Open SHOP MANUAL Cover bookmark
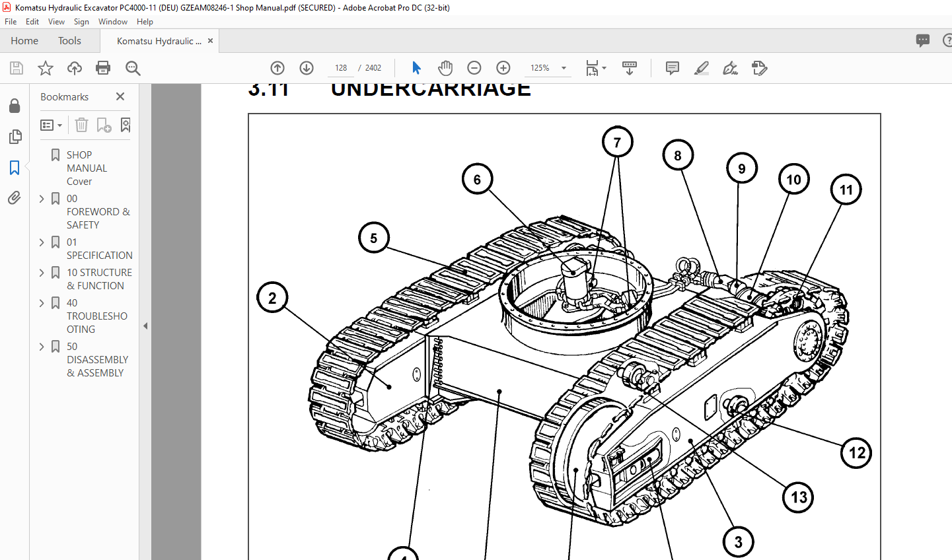Screen dimensions: 952x560 (x=87, y=168)
